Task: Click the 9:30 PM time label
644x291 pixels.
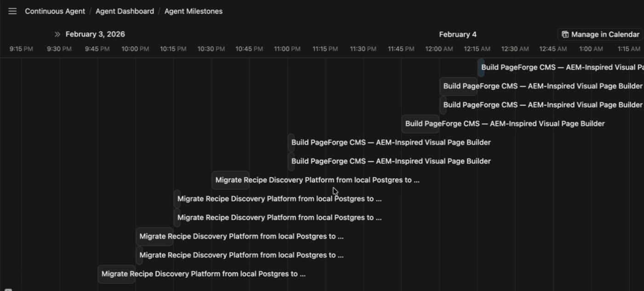Action: 59,49
